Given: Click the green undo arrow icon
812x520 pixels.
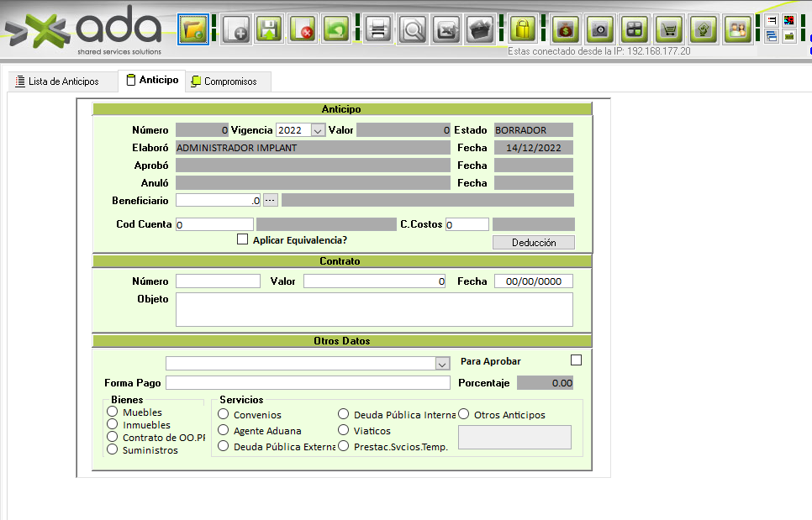Looking at the screenshot, I should [x=336, y=30].
